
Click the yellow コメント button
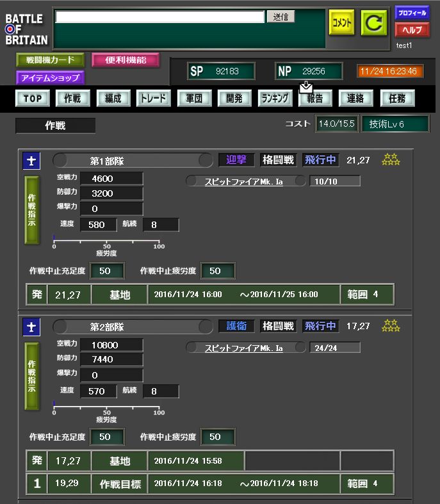coord(341,22)
